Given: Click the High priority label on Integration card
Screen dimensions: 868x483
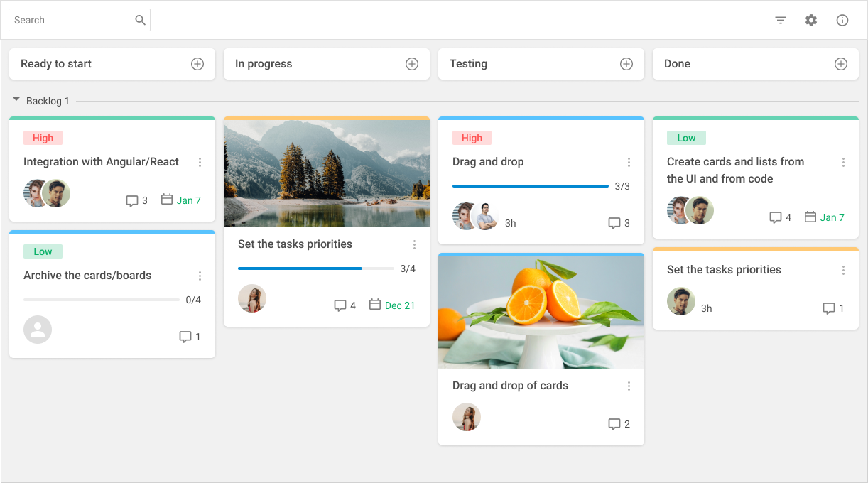Looking at the screenshot, I should click(x=43, y=137).
